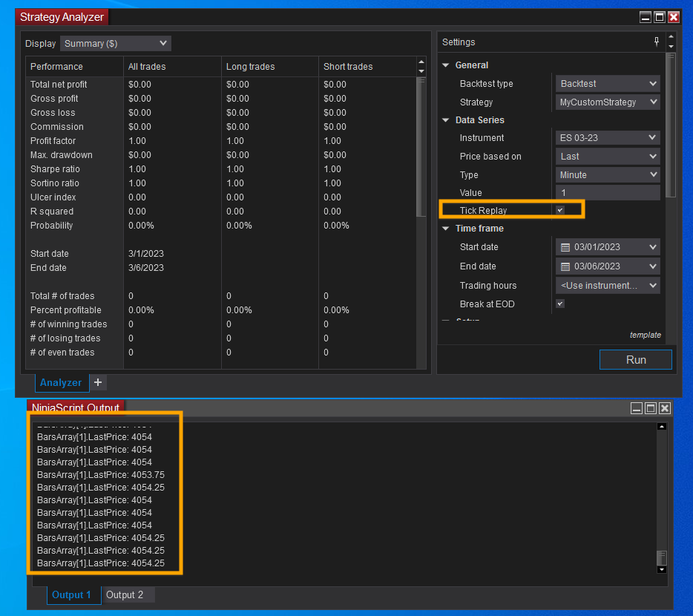Disable the Tick Replay checkbox
Screen dimensions: 693x616
click(560, 211)
